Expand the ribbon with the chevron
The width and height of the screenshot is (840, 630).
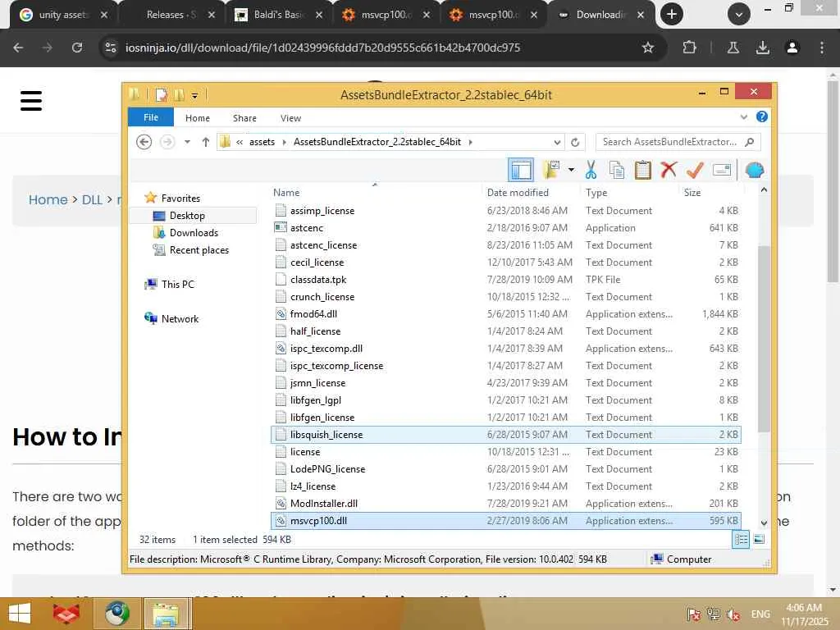pyautogui.click(x=743, y=116)
